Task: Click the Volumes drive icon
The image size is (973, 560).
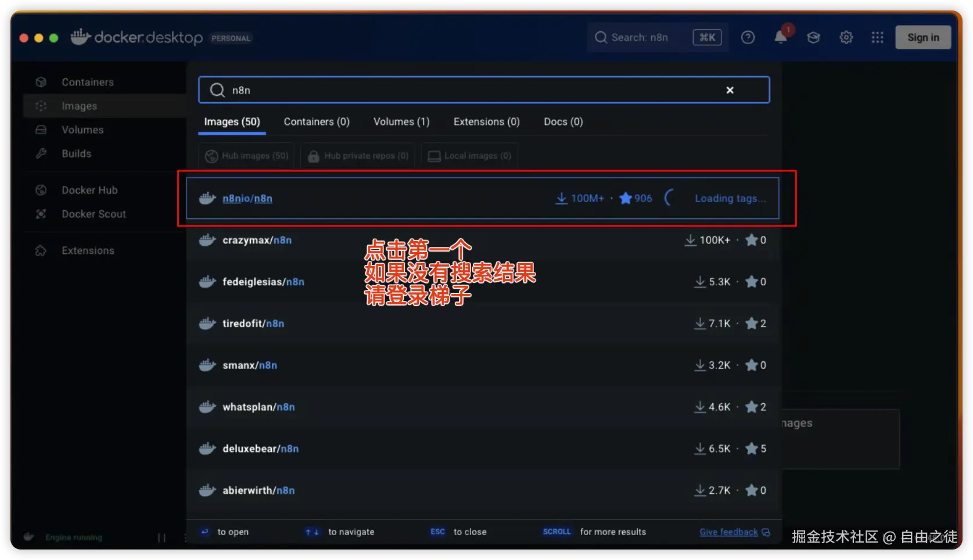Action: pos(41,130)
